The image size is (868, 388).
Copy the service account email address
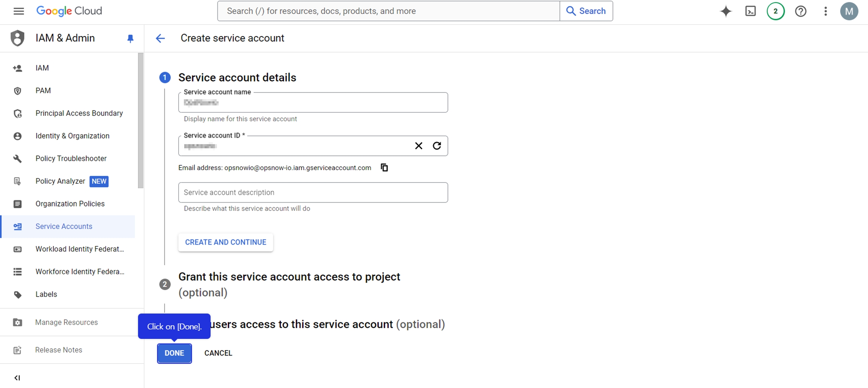click(384, 167)
